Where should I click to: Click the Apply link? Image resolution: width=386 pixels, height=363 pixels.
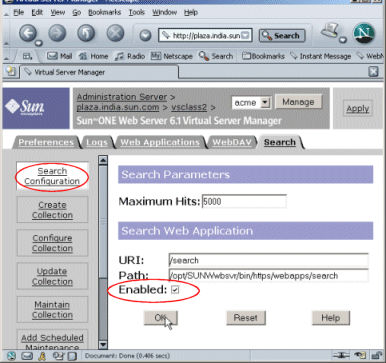click(358, 109)
